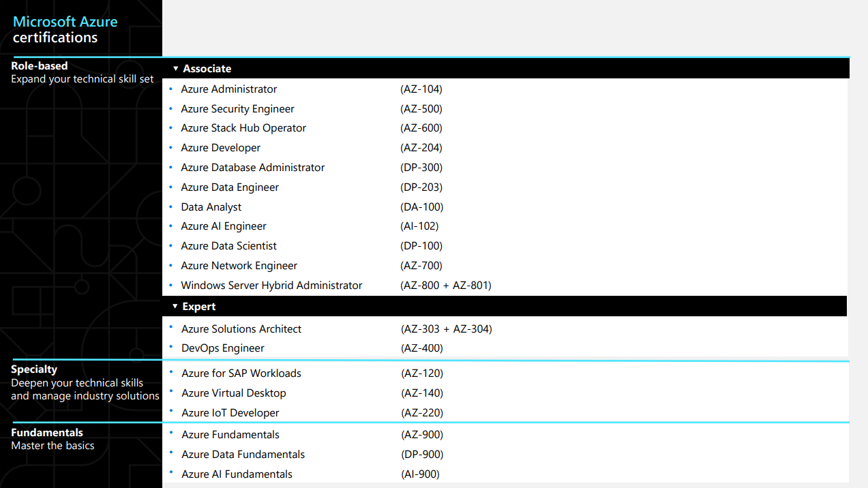The height and width of the screenshot is (488, 868).
Task: Click the Role-based category heading
Action: coord(40,66)
